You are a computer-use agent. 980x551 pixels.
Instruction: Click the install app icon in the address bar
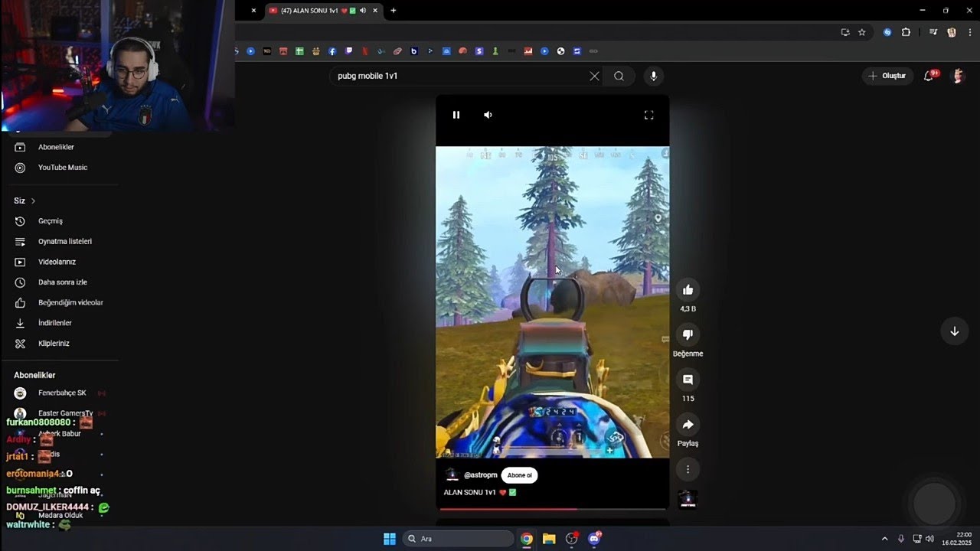click(845, 32)
